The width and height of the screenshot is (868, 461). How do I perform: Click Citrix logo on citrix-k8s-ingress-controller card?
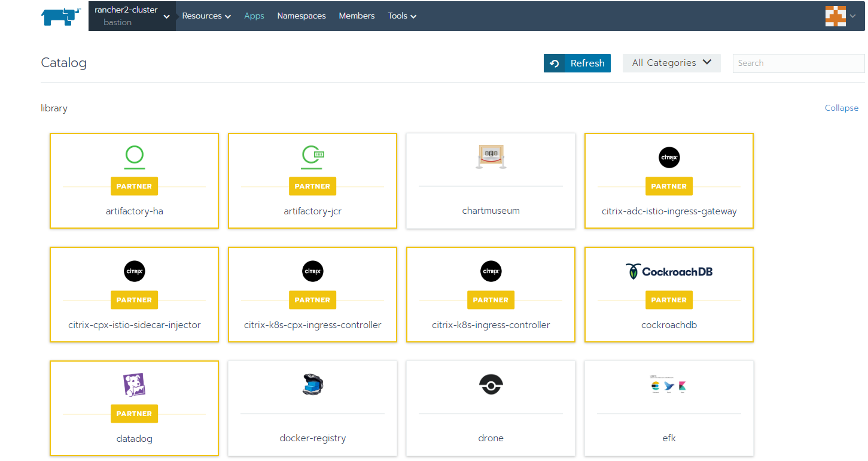(491, 271)
